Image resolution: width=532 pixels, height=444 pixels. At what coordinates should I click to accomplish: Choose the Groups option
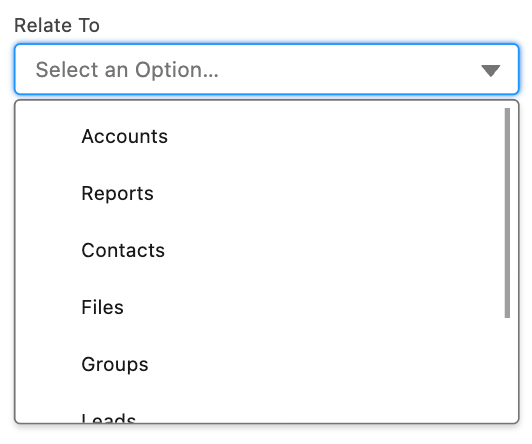click(266, 364)
